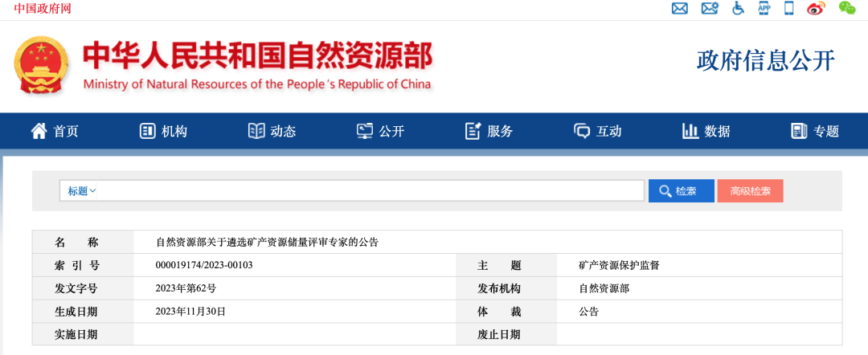
Task: Open the mobile phone version icon
Action: [x=789, y=8]
